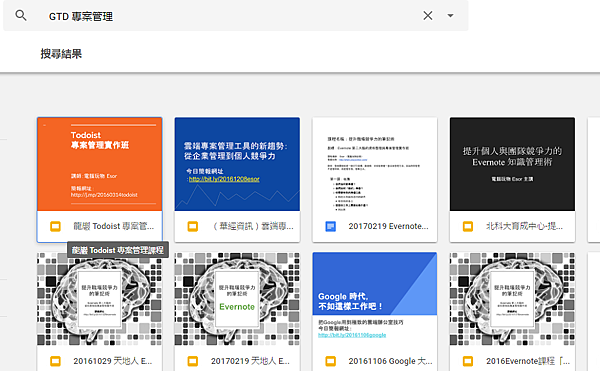Clear the search query with the X
Screen dimensions: 600x371
tap(428, 16)
